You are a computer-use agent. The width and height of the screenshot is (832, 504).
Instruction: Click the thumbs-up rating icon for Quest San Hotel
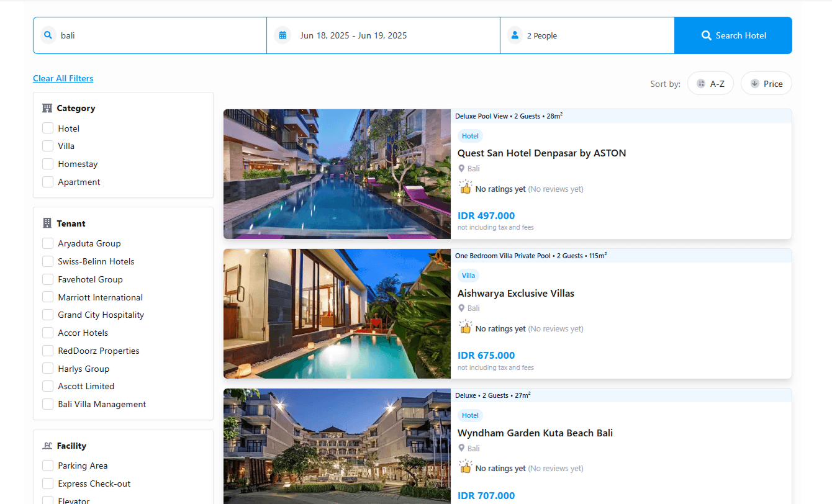465,187
